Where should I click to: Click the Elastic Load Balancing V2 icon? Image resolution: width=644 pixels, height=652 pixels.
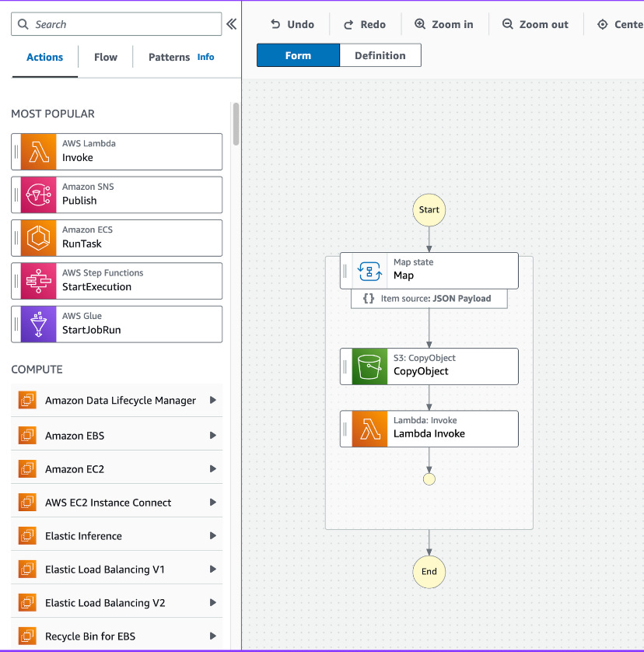(27, 602)
